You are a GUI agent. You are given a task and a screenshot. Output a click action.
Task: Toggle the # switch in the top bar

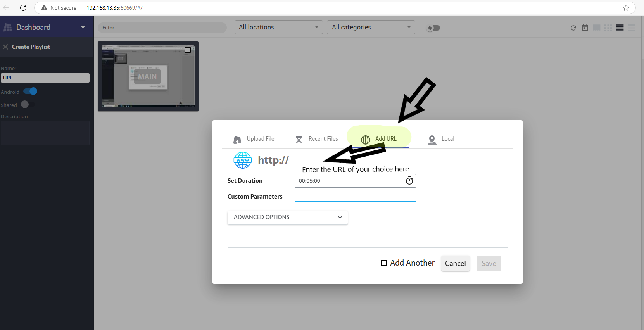click(433, 28)
